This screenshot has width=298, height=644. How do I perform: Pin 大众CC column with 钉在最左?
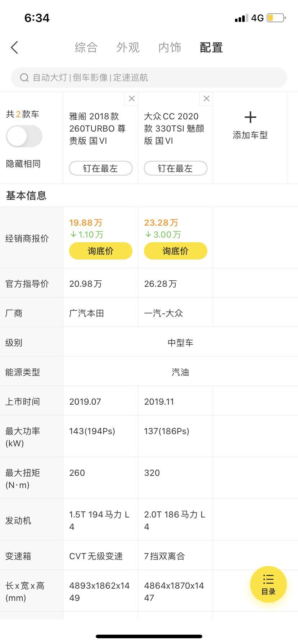(176, 168)
